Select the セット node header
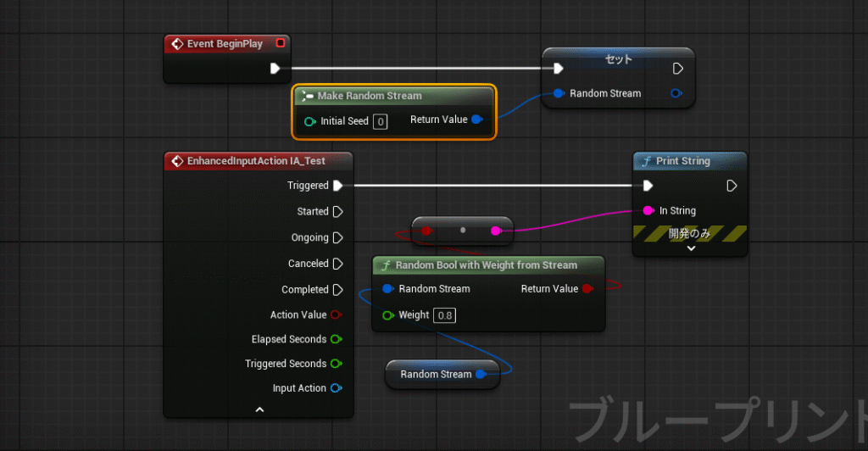868x451 pixels. (618, 59)
